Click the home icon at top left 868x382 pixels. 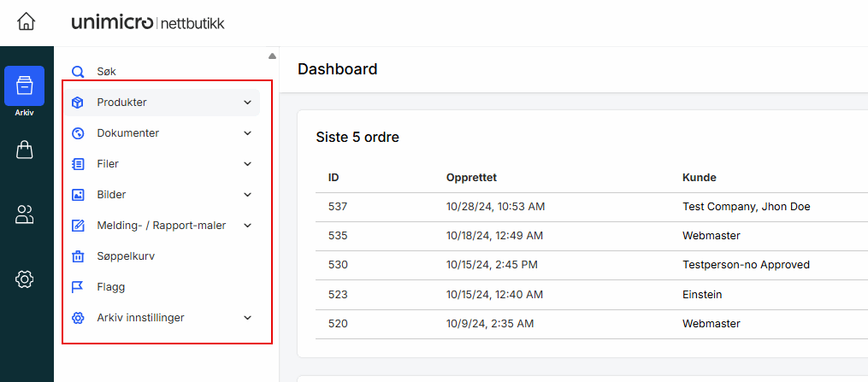click(27, 22)
